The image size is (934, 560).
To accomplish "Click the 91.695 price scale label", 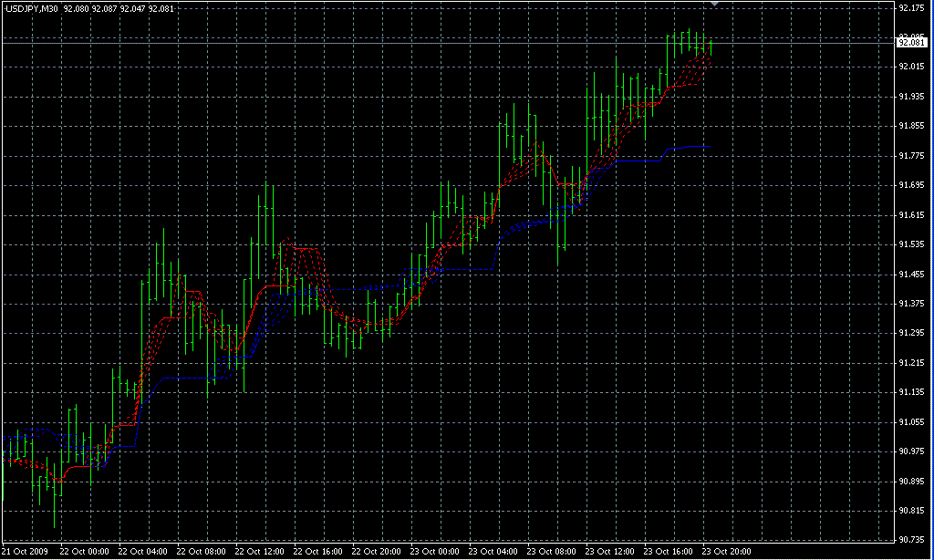I will click(911, 185).
